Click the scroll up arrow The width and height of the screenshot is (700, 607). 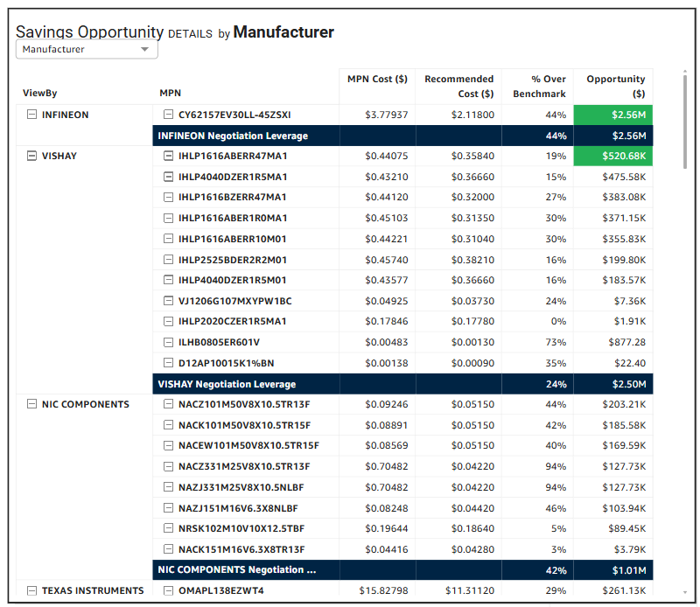[x=685, y=71]
